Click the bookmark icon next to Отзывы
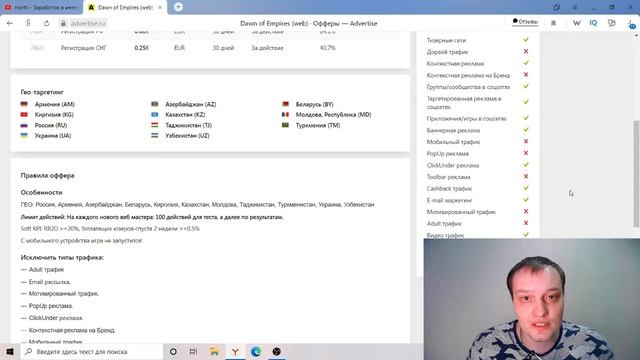Screen dimensions: 640x360 point(553,23)
